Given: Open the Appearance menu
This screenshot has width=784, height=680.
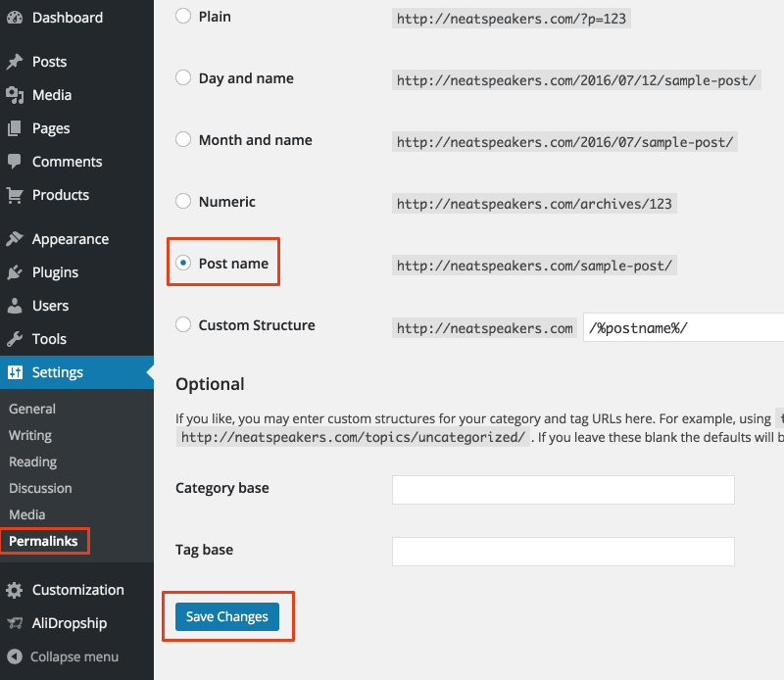Looking at the screenshot, I should pyautogui.click(x=71, y=239).
